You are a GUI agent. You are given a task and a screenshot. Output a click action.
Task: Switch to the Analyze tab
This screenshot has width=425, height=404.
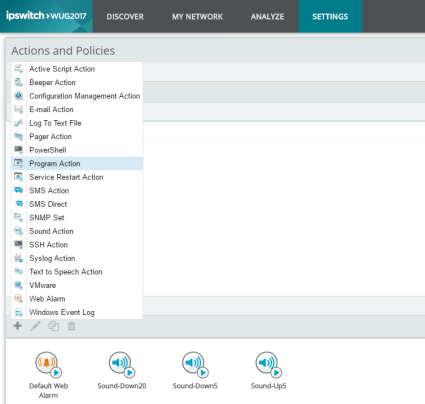(267, 16)
